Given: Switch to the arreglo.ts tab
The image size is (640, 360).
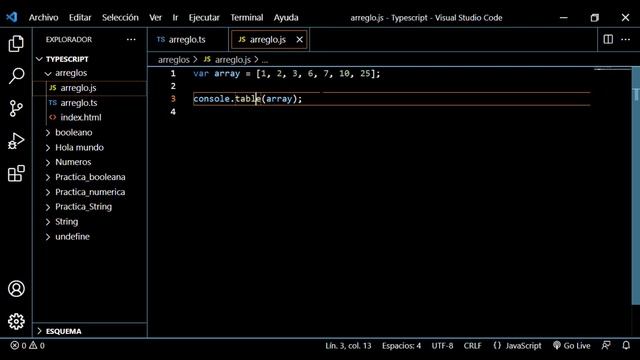Looking at the screenshot, I should tap(188, 40).
